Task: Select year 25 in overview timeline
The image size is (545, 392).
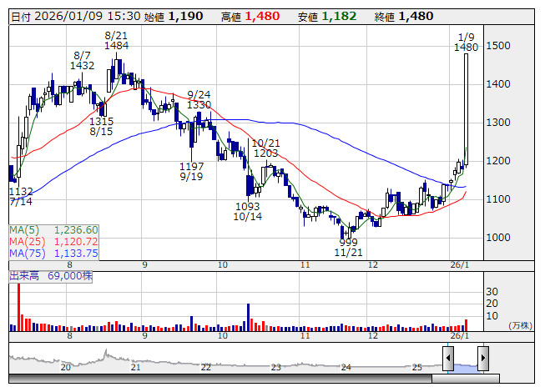Action: click(416, 367)
